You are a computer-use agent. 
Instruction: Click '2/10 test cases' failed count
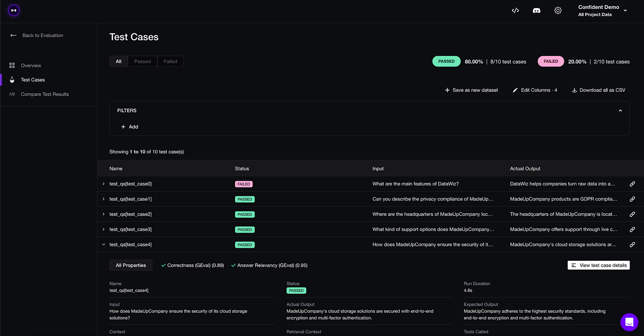(612, 62)
